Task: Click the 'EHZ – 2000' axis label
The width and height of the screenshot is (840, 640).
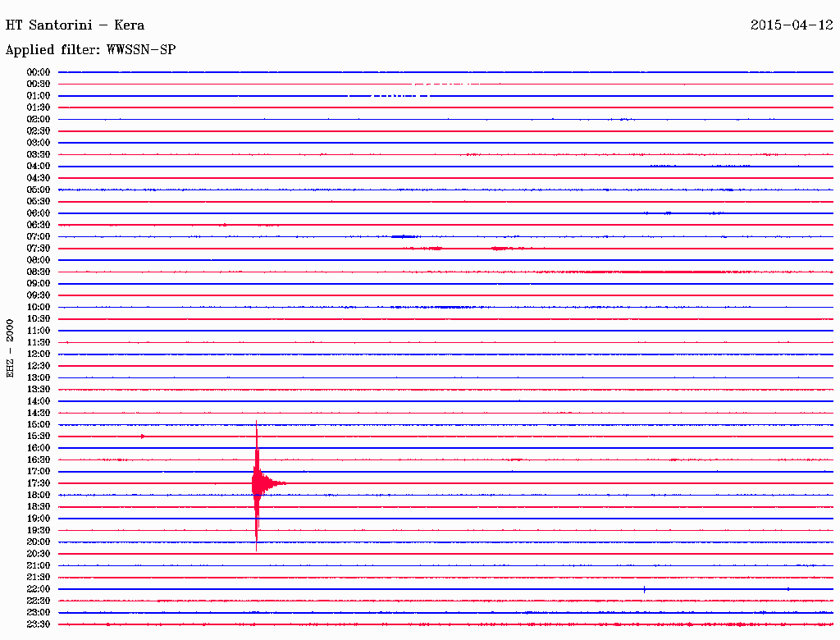Action: (x=10, y=349)
